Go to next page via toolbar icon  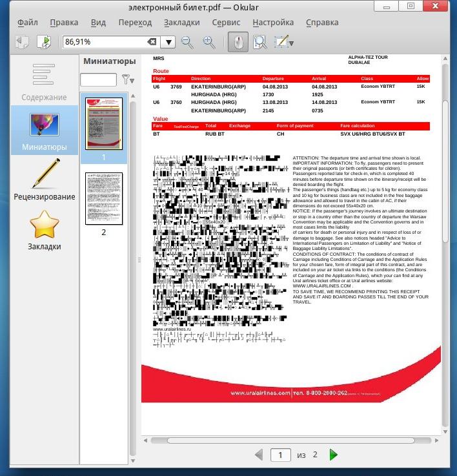(45, 42)
